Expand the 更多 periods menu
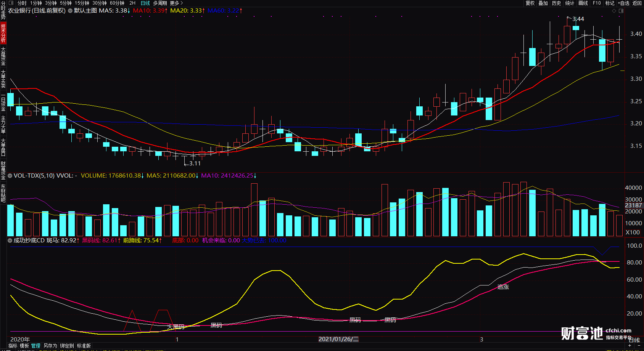The width and height of the screenshot is (644, 351). [x=177, y=3]
